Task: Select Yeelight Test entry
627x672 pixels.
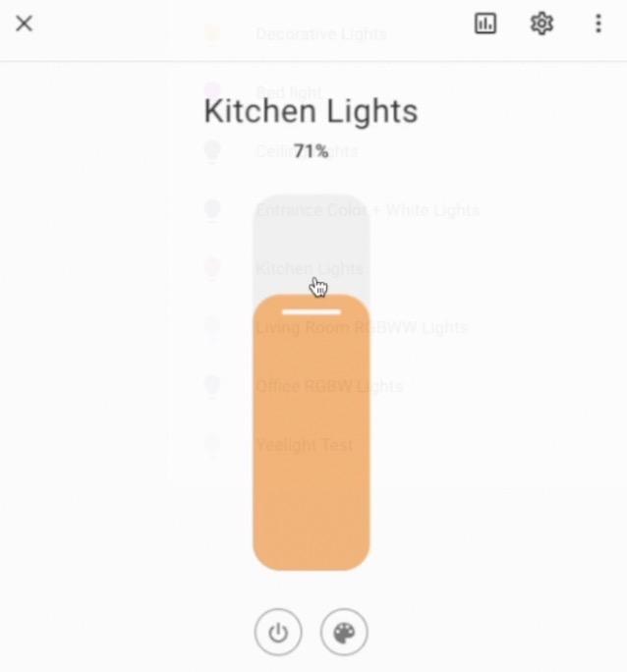Action: coord(305,445)
